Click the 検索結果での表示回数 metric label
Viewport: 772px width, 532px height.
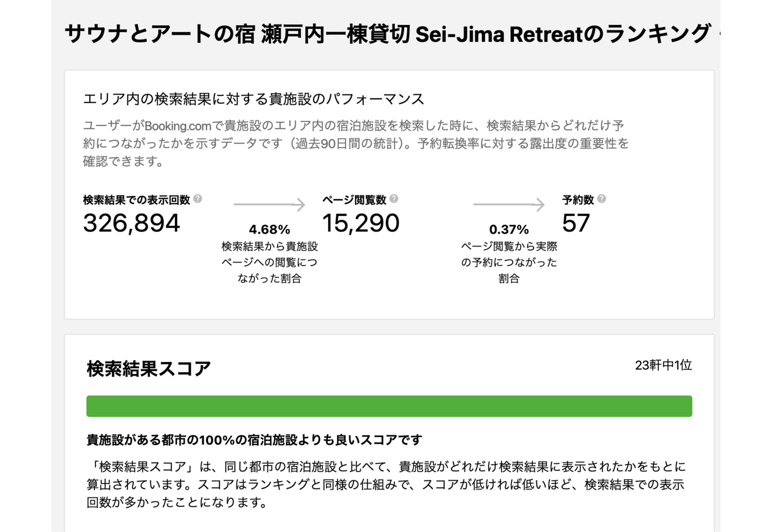pyautogui.click(x=136, y=200)
